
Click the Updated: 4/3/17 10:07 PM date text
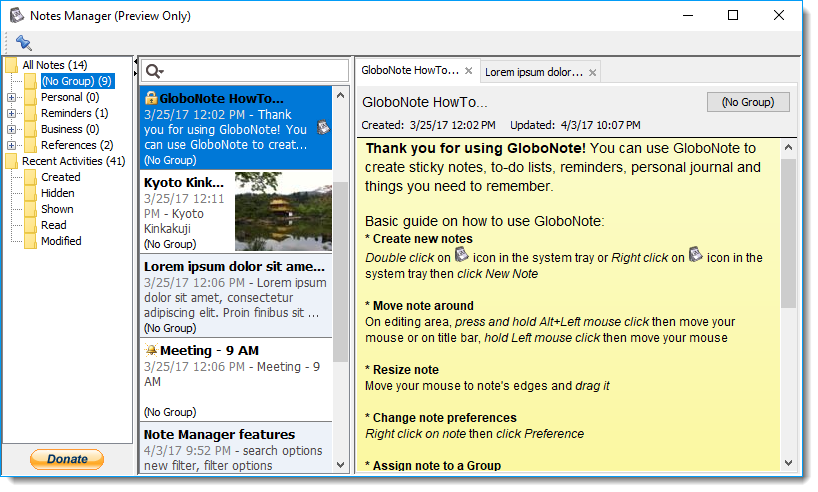pyautogui.click(x=575, y=125)
